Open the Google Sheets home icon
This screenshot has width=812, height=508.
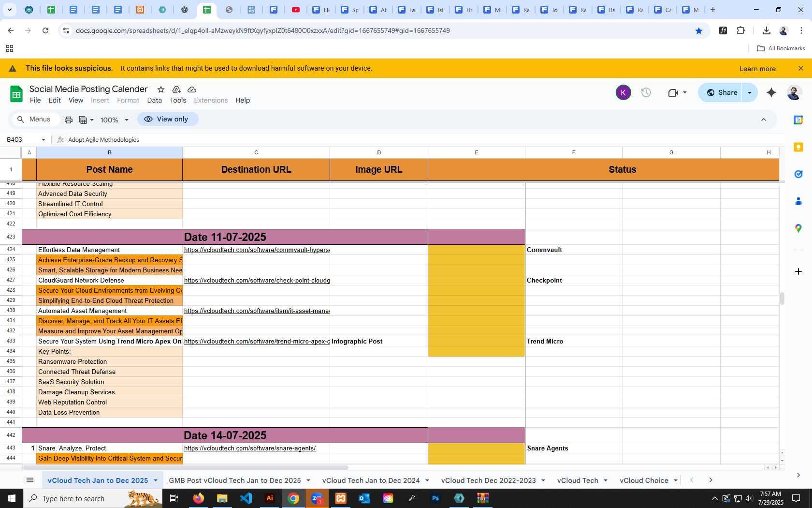coord(16,94)
